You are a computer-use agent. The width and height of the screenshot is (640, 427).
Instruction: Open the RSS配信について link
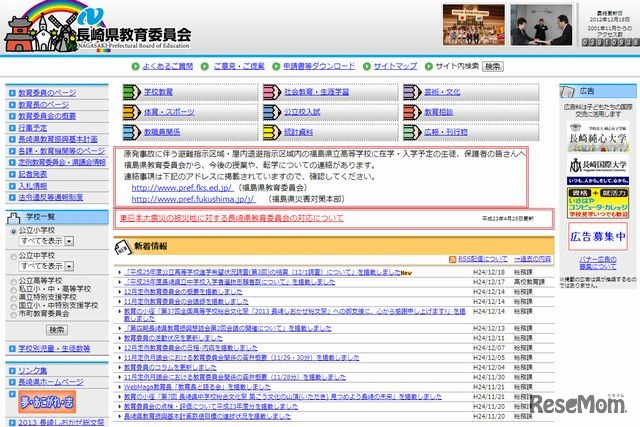pos(483,259)
